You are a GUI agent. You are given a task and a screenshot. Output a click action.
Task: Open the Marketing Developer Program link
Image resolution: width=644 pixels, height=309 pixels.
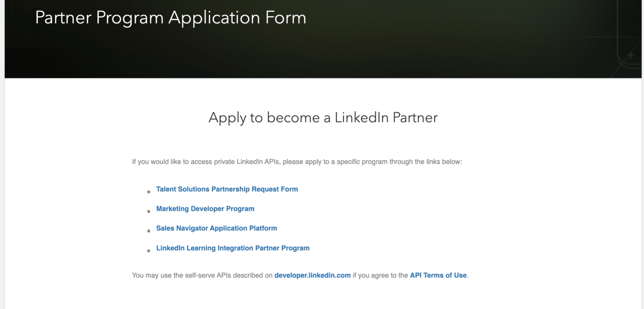pos(205,208)
